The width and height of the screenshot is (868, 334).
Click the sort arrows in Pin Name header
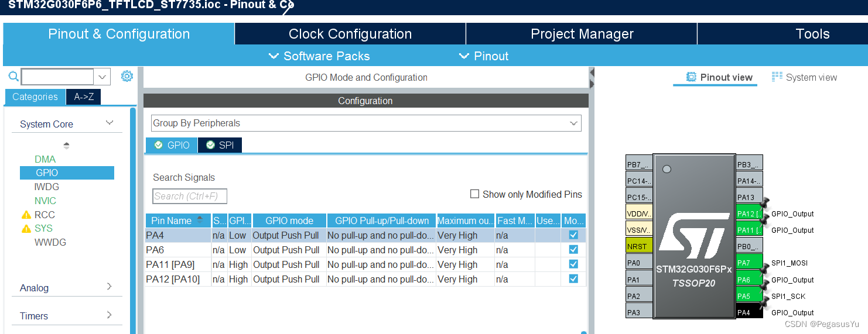pos(200,220)
